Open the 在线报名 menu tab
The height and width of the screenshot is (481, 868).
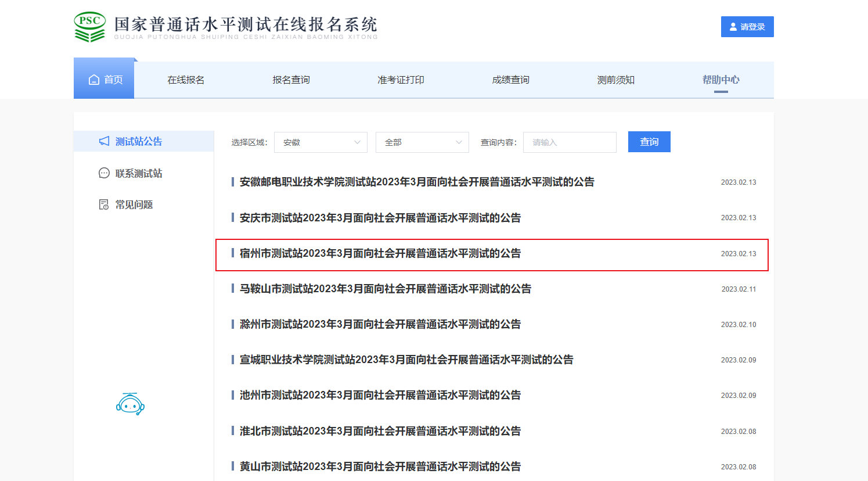(x=186, y=80)
